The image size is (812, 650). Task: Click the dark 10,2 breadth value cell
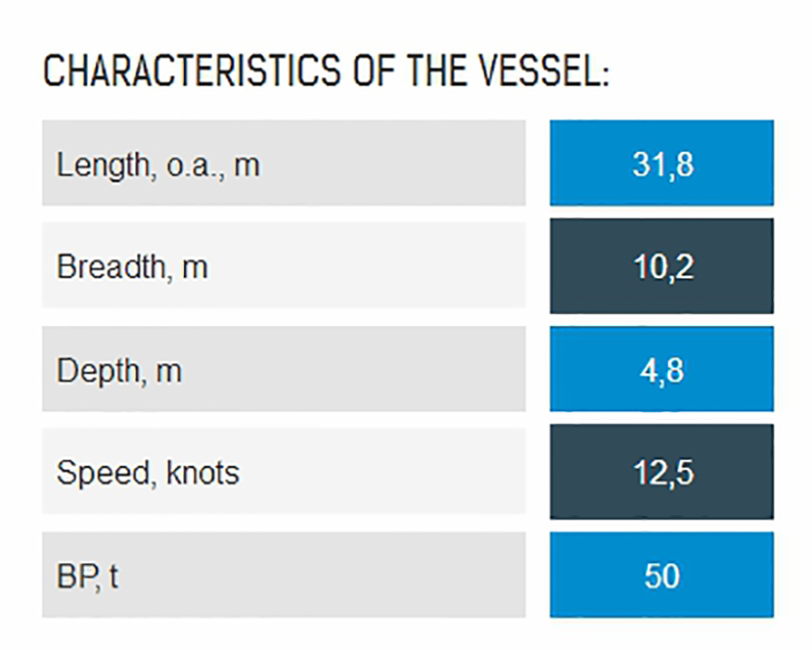point(662,266)
